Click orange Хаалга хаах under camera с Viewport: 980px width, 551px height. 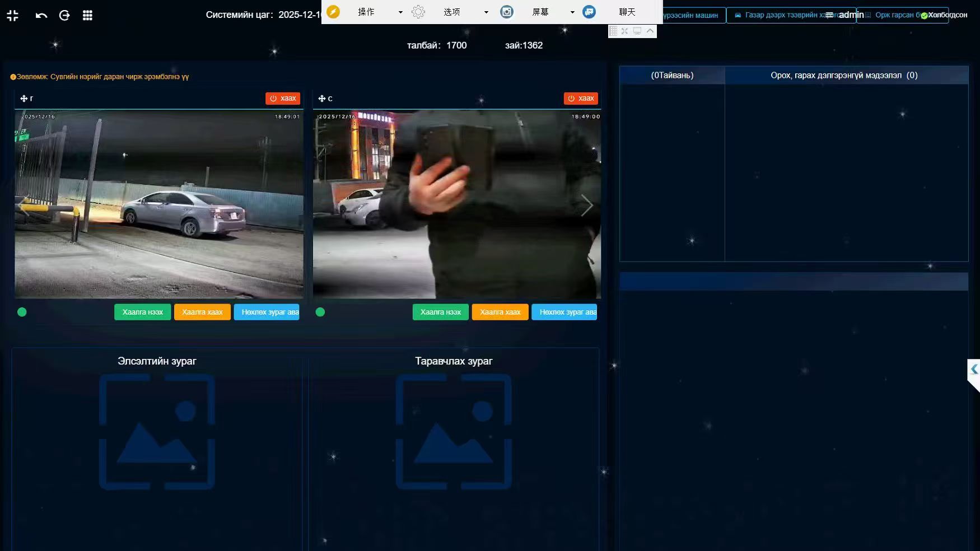pyautogui.click(x=500, y=312)
